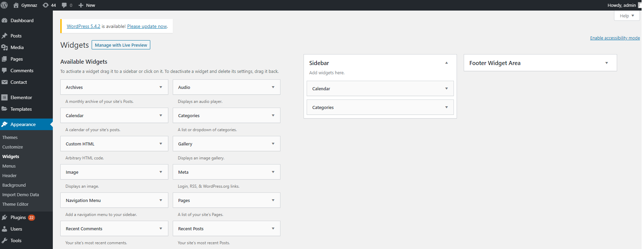Screen dimensions: 644x249
Task: Open the Themes submenu item
Action: tap(10, 137)
